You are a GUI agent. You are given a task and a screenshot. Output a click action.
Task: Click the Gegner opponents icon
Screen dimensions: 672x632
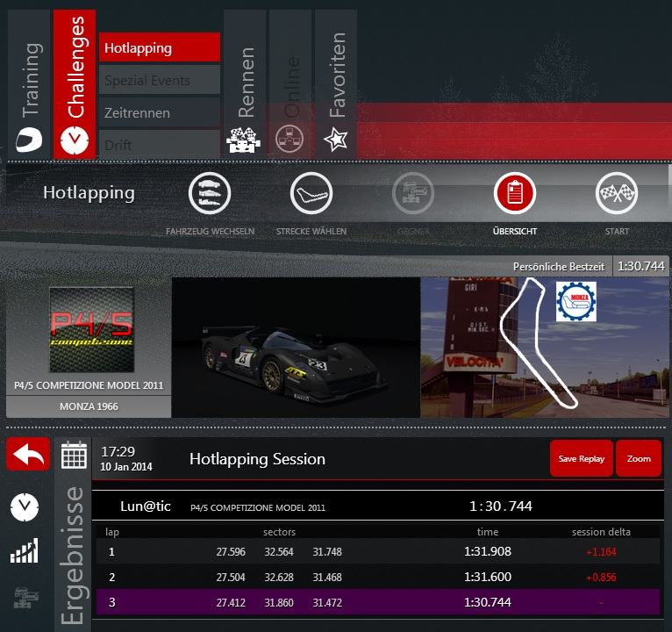[413, 193]
